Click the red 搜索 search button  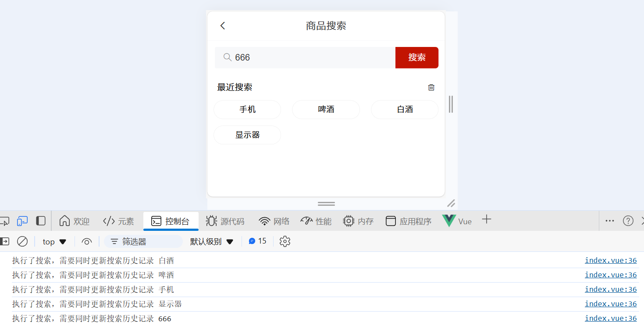coord(417,57)
